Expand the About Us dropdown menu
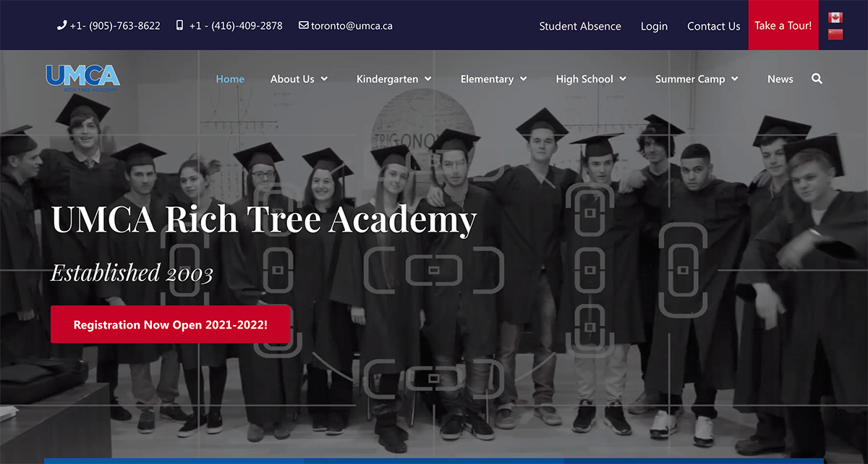This screenshot has height=464, width=868. pos(299,79)
